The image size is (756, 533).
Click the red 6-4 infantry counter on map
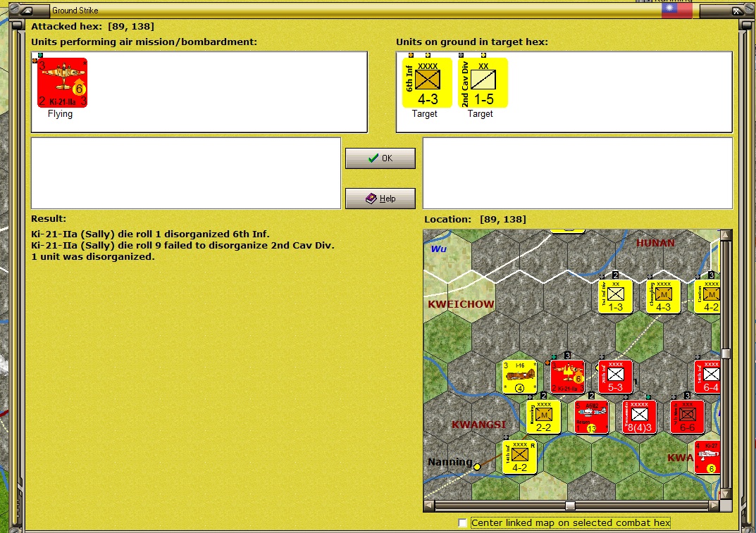(x=708, y=377)
